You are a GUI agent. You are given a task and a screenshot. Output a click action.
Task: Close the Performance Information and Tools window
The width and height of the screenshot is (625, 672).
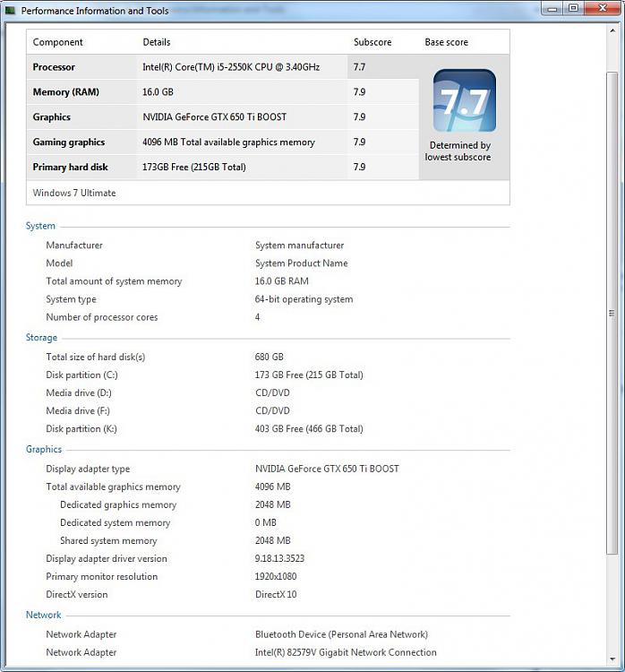[x=603, y=8]
